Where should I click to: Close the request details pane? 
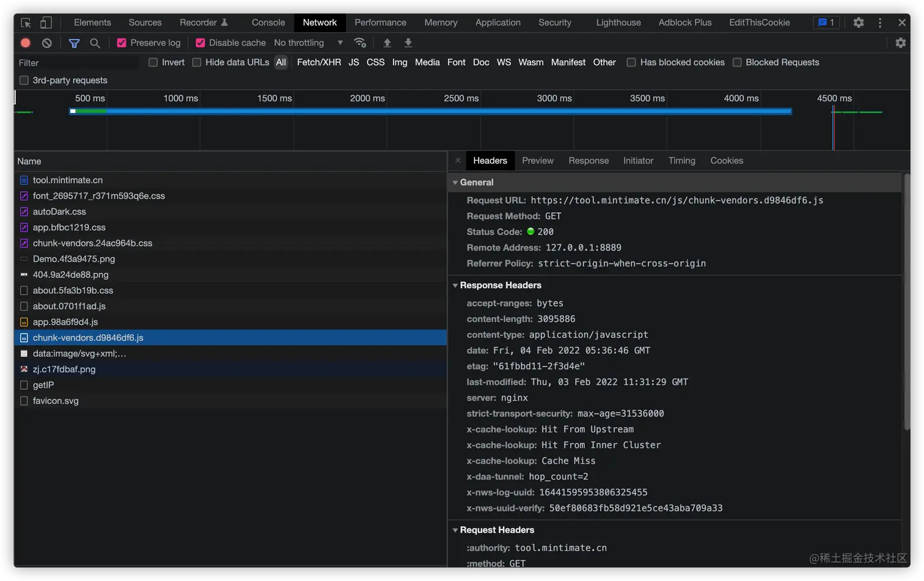pos(458,161)
